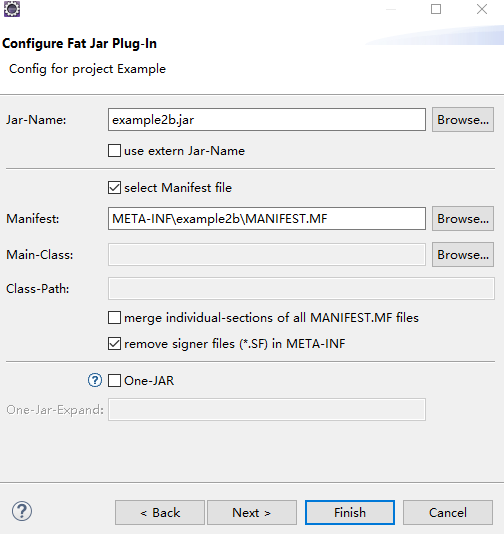This screenshot has height=534, width=504.
Task: Browse for the Main-Class
Action: click(463, 255)
